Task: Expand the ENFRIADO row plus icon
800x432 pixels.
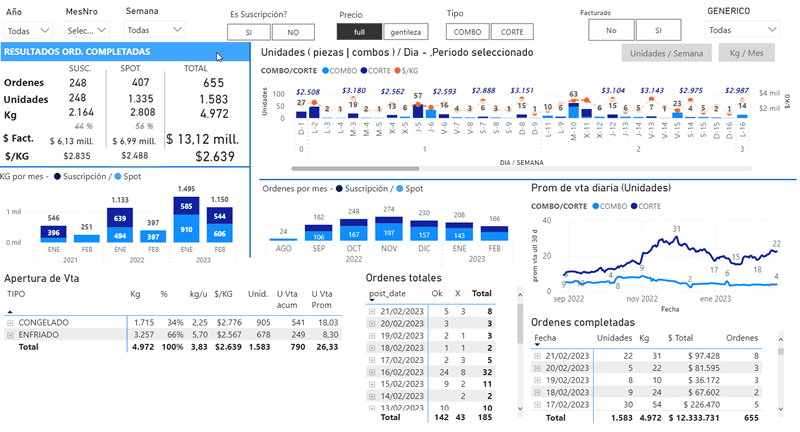Action: [9, 334]
